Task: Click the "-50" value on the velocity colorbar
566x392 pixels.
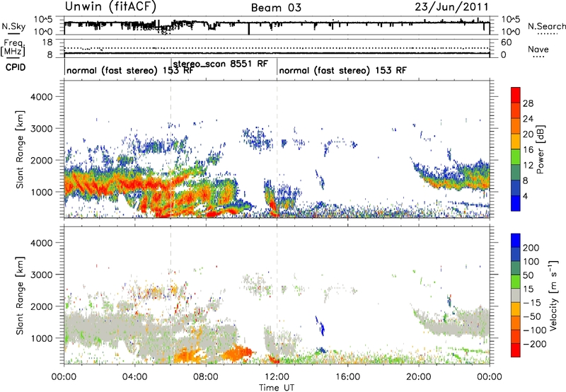Action: point(532,316)
